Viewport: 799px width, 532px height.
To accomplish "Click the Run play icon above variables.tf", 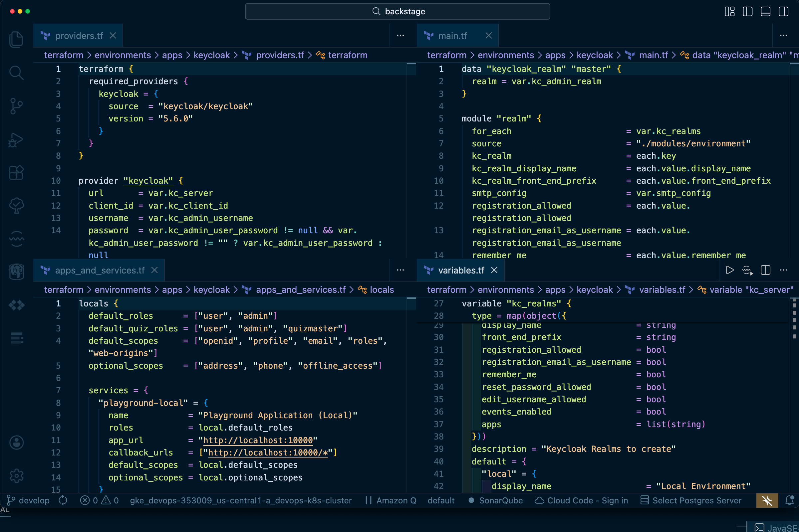I will 729,270.
